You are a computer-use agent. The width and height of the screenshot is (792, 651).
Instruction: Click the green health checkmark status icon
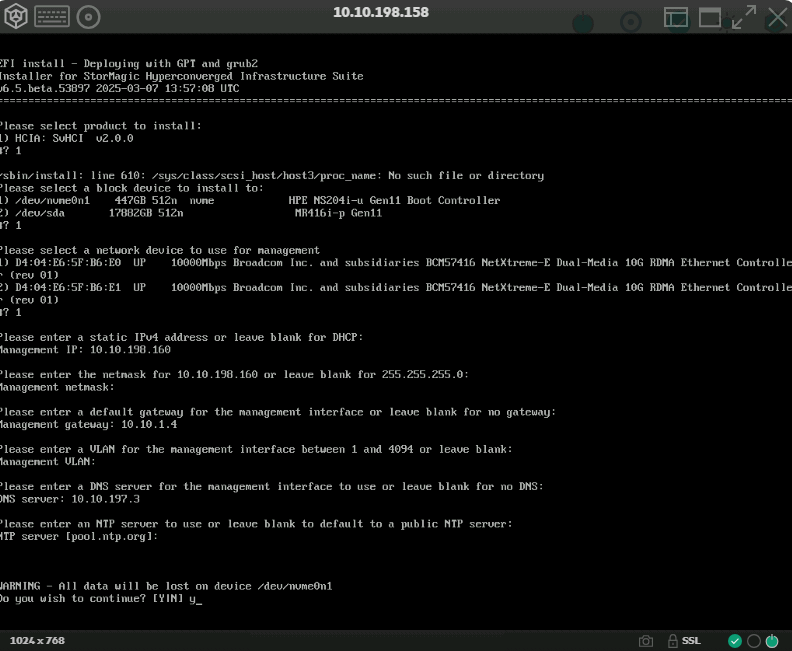coord(735,641)
